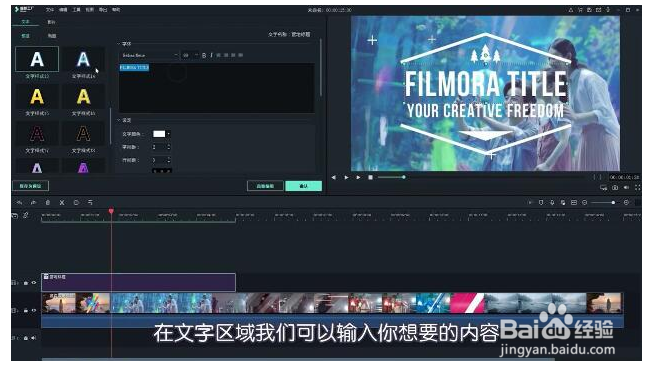The image size is (652, 372).
Task: Select the red outline A text style
Action: tap(37, 134)
